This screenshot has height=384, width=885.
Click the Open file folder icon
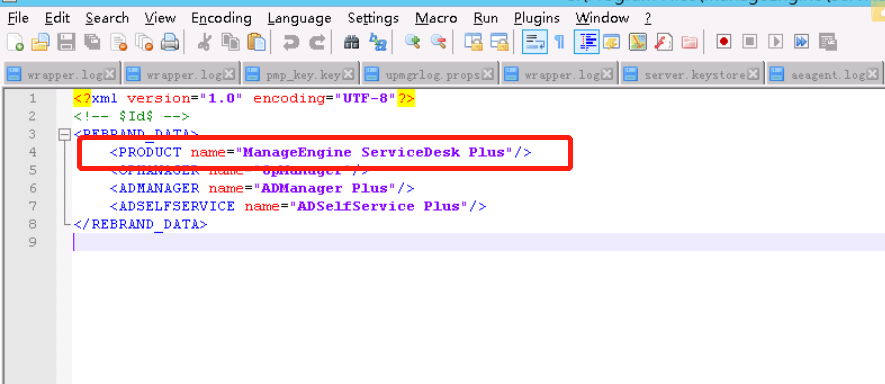(x=41, y=42)
